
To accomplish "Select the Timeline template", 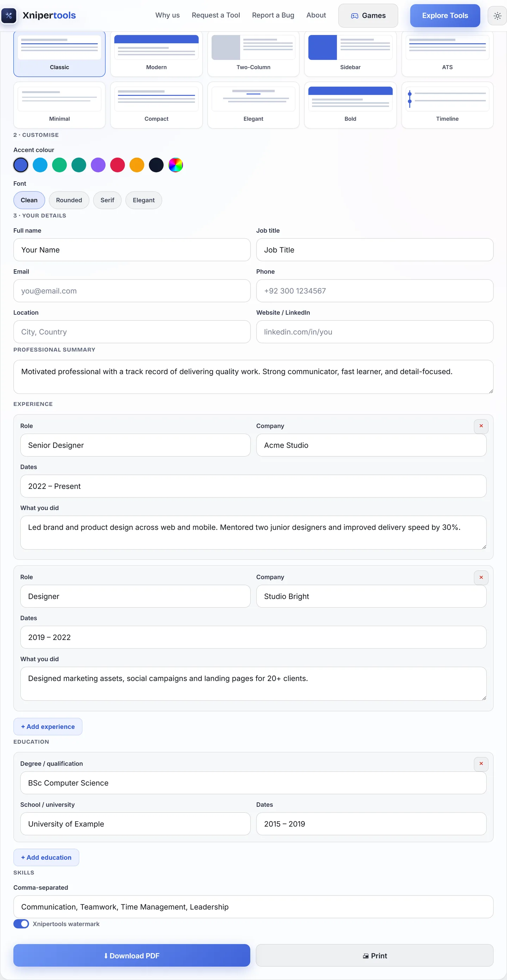I will pos(447,105).
